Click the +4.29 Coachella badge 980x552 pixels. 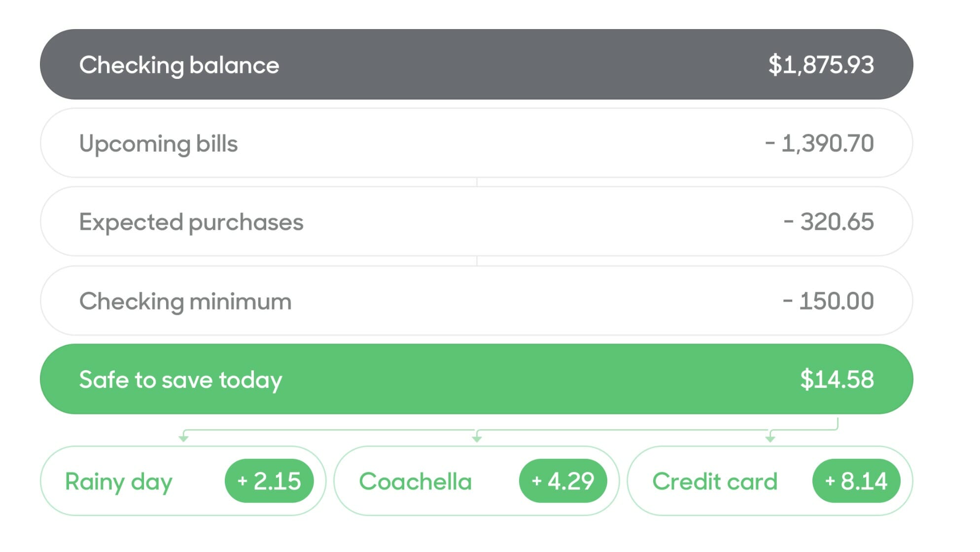pyautogui.click(x=563, y=481)
